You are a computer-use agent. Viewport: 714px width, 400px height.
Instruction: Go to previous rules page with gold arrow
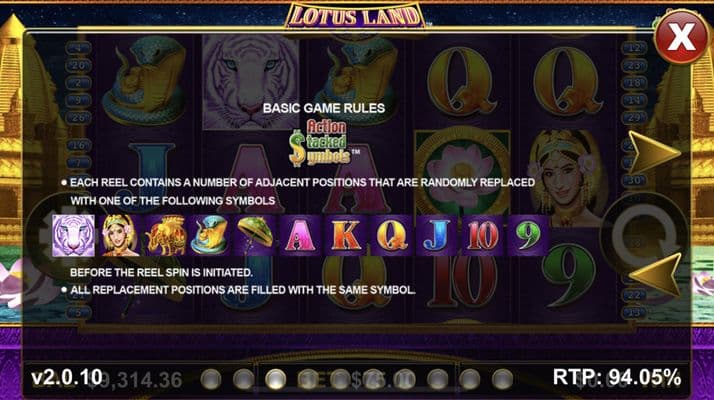654,274
